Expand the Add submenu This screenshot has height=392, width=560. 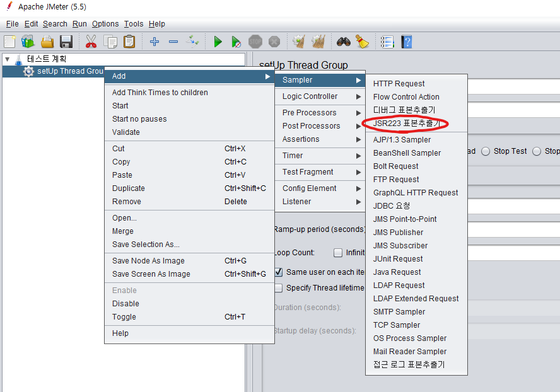tap(189, 76)
